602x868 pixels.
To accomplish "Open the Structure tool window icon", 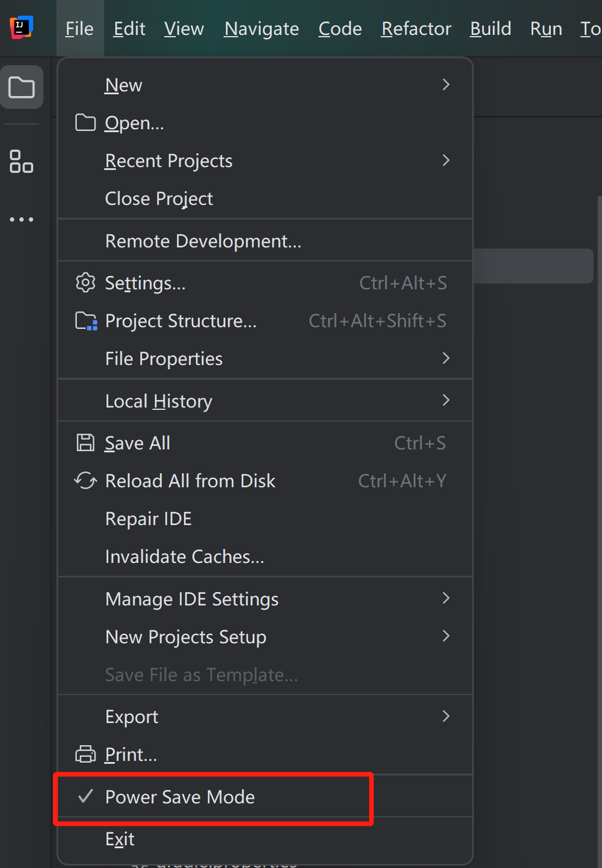I will (x=22, y=161).
